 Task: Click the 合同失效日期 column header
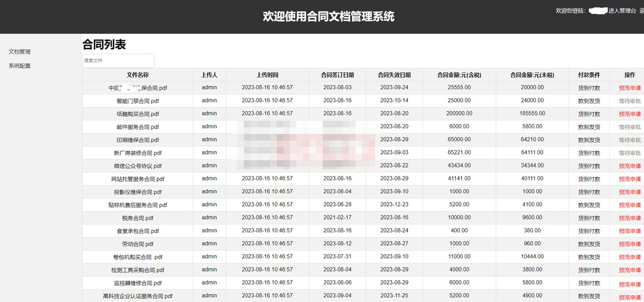394,75
